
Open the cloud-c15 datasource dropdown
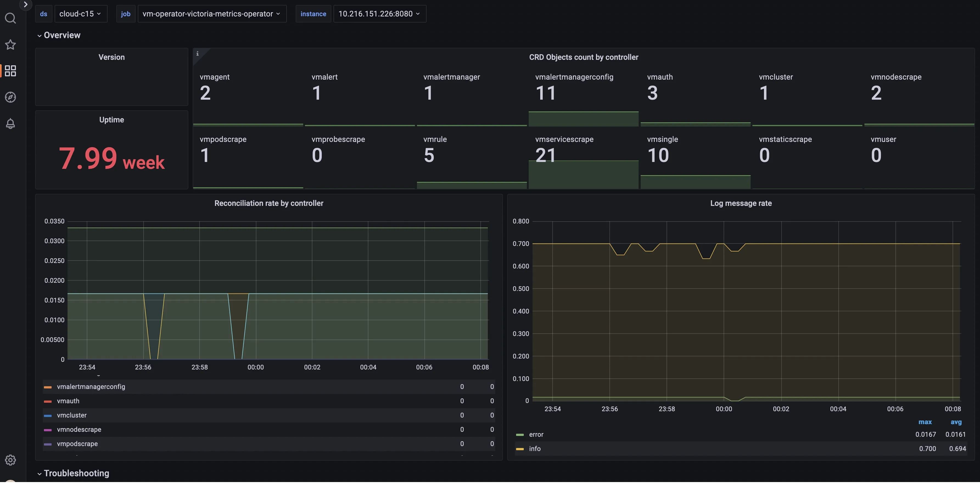[80, 14]
